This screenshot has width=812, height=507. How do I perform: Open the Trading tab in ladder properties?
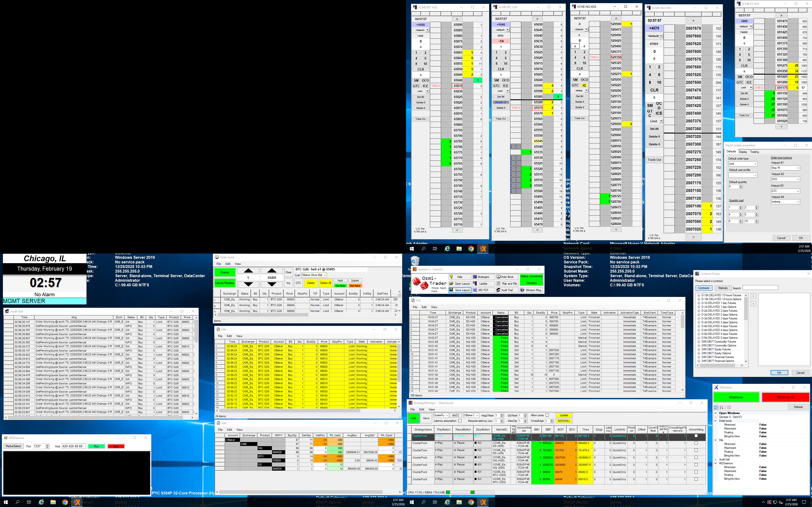pyautogui.click(x=755, y=152)
